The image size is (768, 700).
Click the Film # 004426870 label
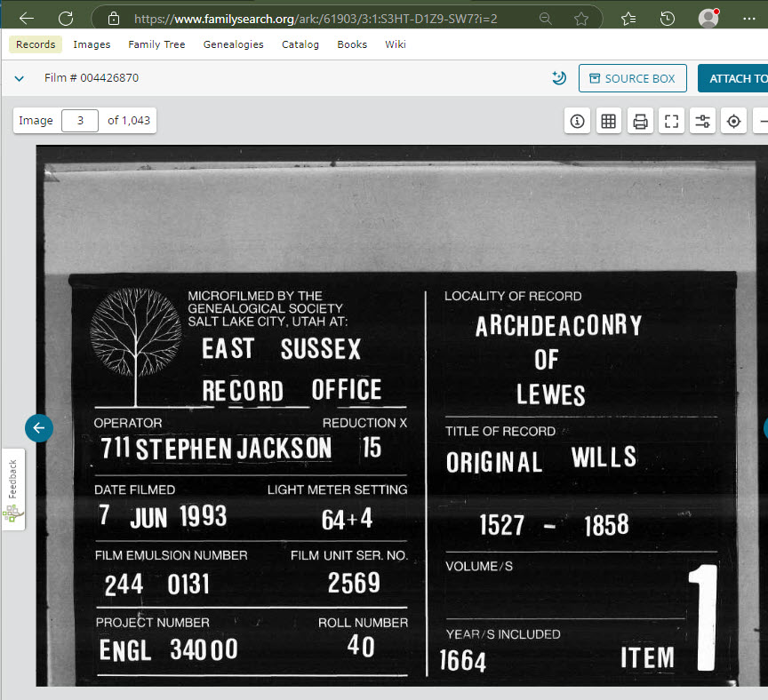click(x=92, y=78)
